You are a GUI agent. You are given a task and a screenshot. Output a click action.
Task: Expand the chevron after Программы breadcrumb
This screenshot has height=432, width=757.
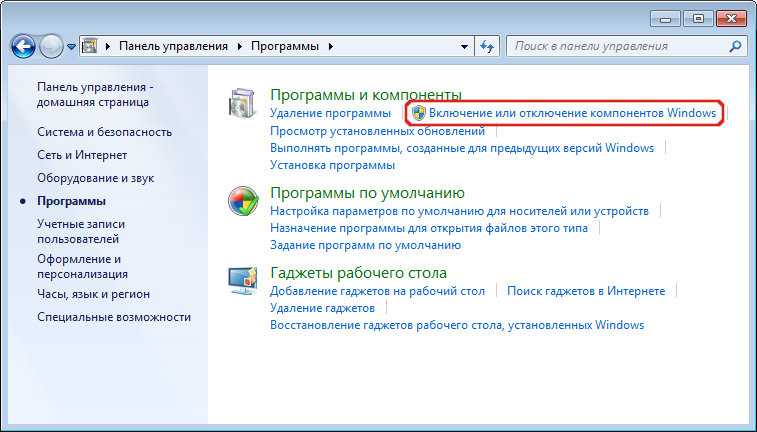pyautogui.click(x=331, y=46)
